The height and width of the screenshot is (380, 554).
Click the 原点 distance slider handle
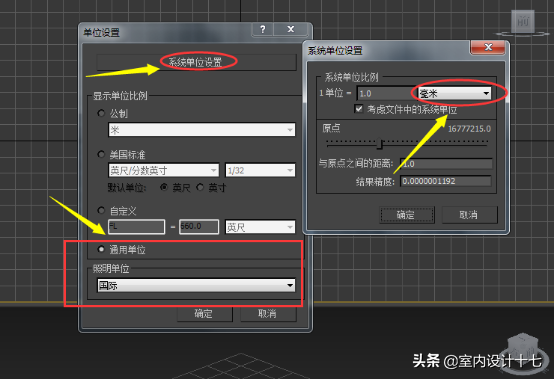point(380,143)
